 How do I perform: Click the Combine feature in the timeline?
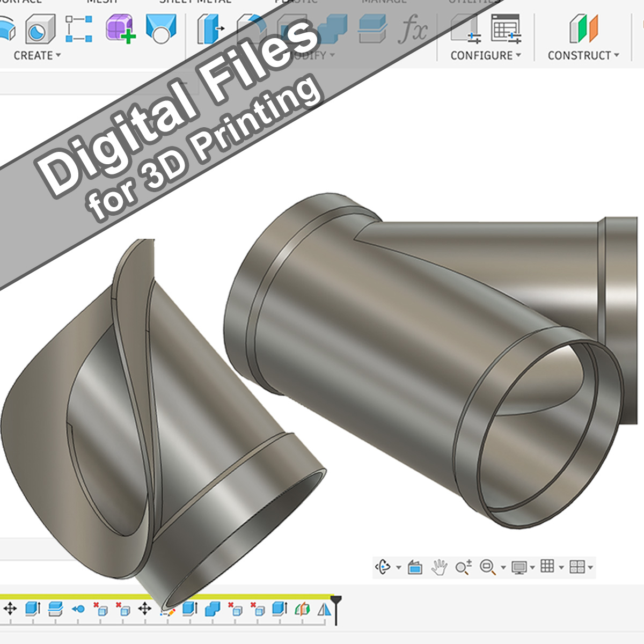213,609
